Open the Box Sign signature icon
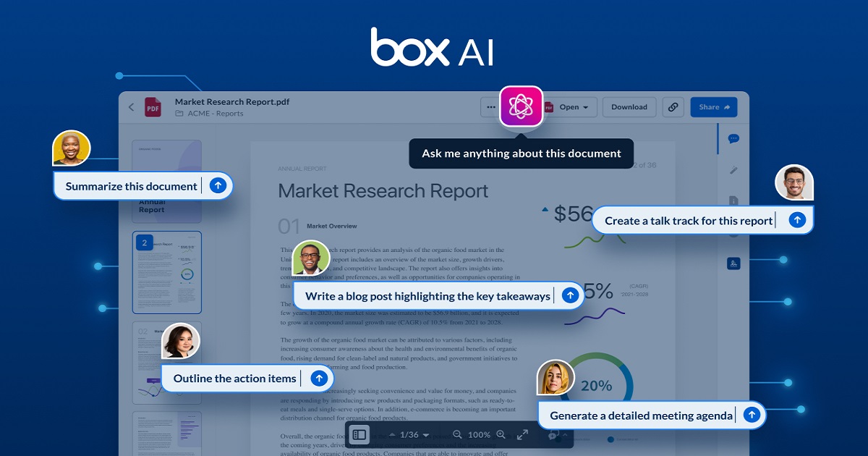Image resolution: width=868 pixels, height=456 pixels. 733,263
